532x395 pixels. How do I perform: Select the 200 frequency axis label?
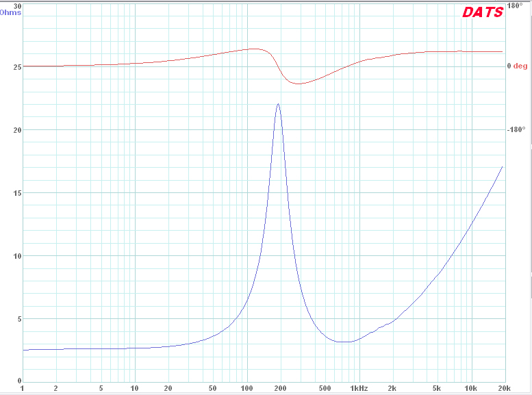[279, 388]
